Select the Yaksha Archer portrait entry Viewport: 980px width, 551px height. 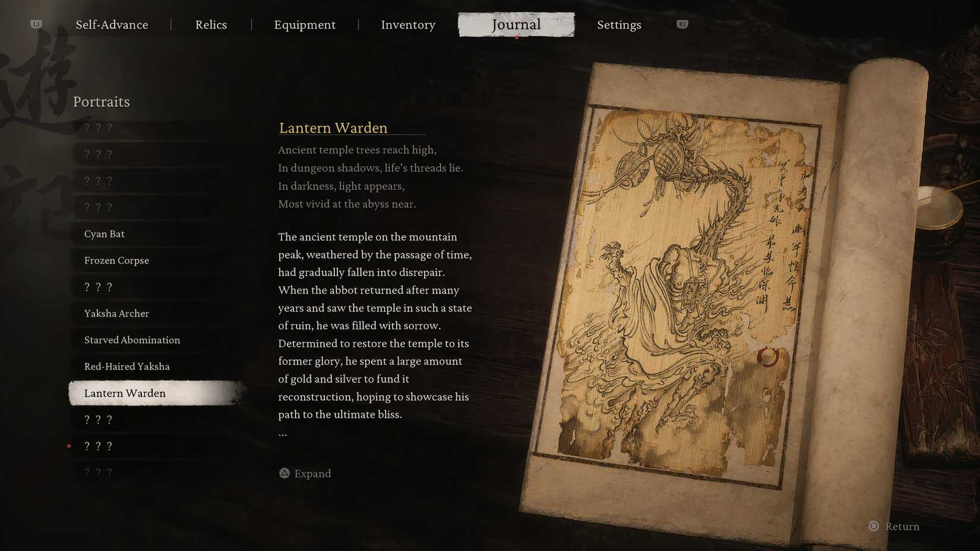click(x=116, y=313)
